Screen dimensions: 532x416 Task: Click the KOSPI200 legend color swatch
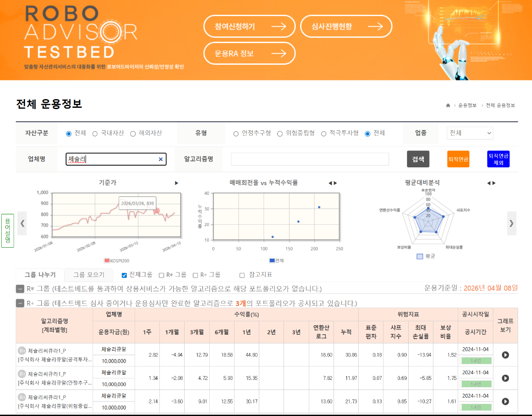click(x=107, y=261)
